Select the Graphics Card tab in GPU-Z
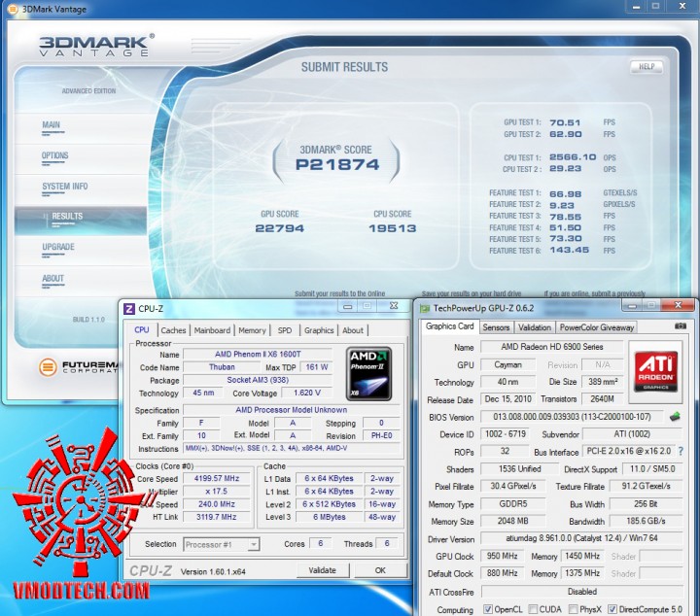700x616 pixels. (449, 326)
